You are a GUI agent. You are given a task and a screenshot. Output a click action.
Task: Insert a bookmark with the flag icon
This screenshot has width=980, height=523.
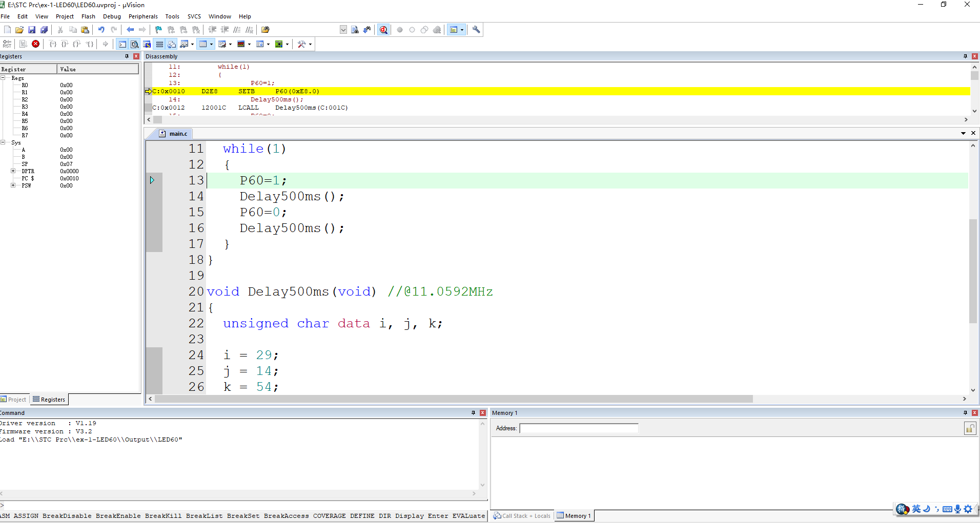point(158,30)
